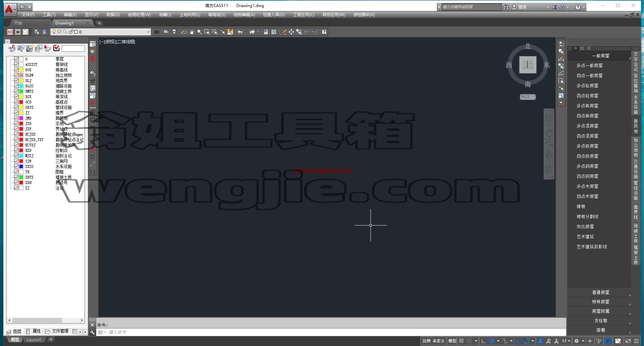Collapse the layer panel minus button
The width and height of the screenshot is (644, 346).
(x=7, y=42)
